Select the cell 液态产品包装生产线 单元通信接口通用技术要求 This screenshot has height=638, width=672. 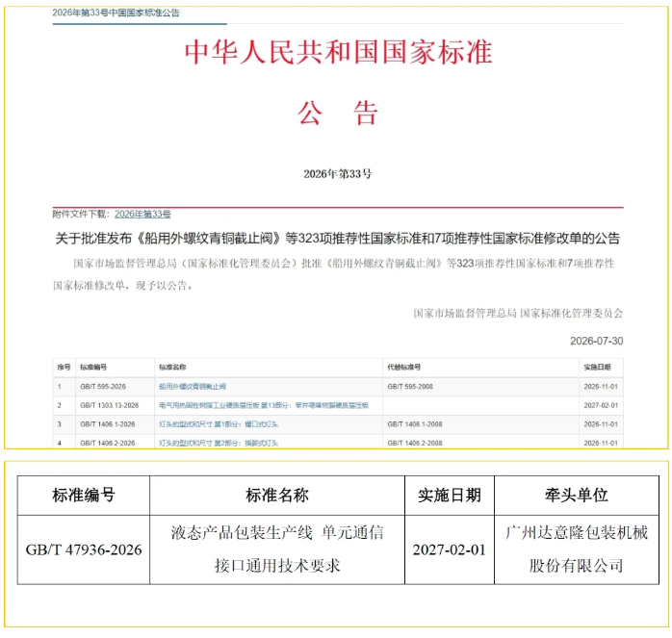[277, 549]
